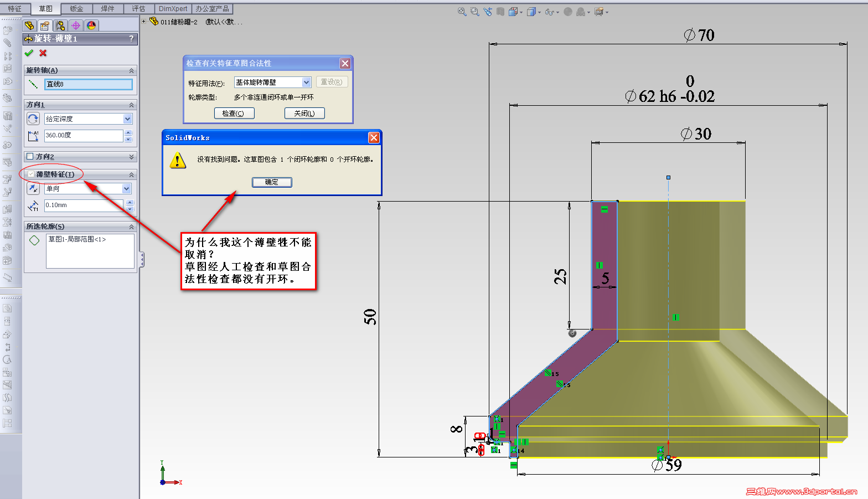Collapse the 旋转轴(A) section
This screenshot has width=868, height=499.
pyautogui.click(x=131, y=71)
